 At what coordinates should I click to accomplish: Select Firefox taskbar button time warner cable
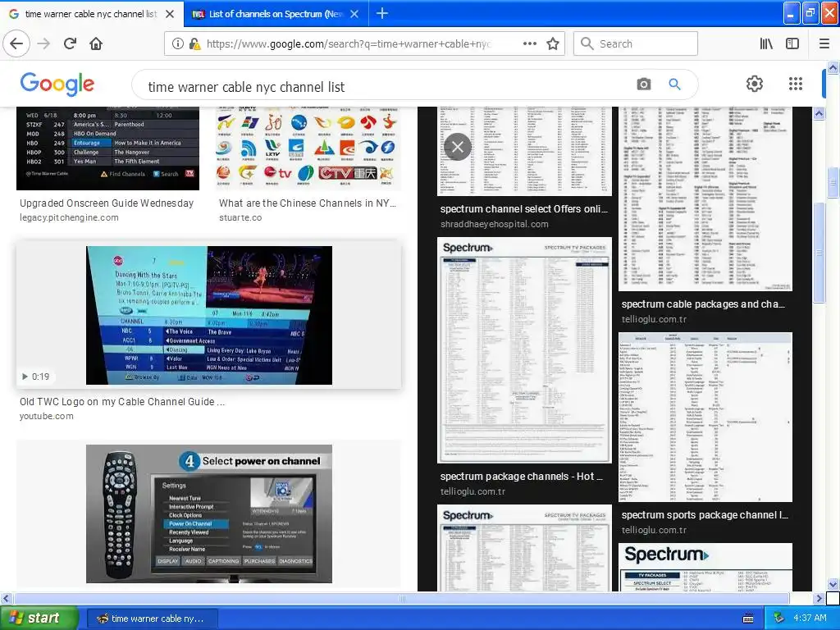coord(151,619)
